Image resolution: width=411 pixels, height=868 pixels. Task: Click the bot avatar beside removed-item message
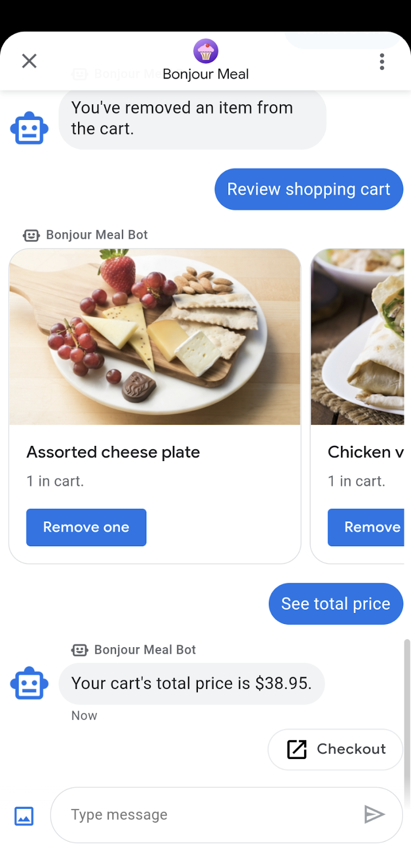click(29, 129)
